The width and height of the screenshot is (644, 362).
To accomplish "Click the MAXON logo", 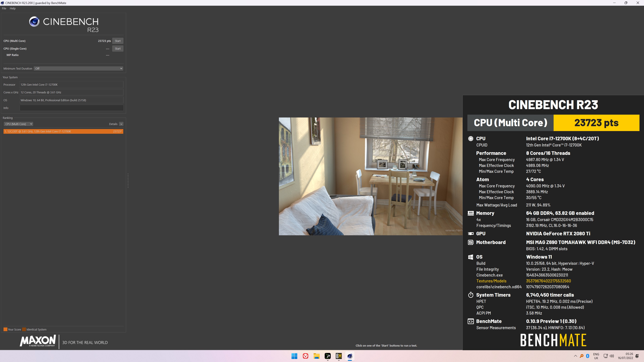I will [x=38, y=341].
